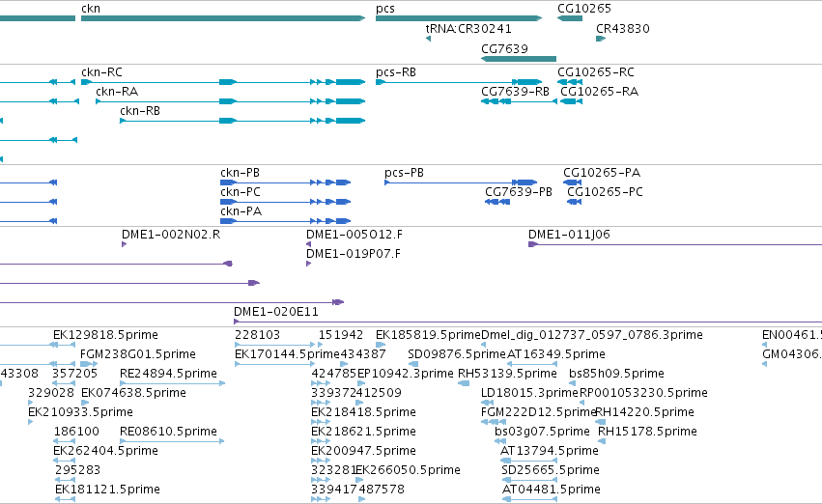Click the DME1-002N02.R clone label

coord(171,235)
